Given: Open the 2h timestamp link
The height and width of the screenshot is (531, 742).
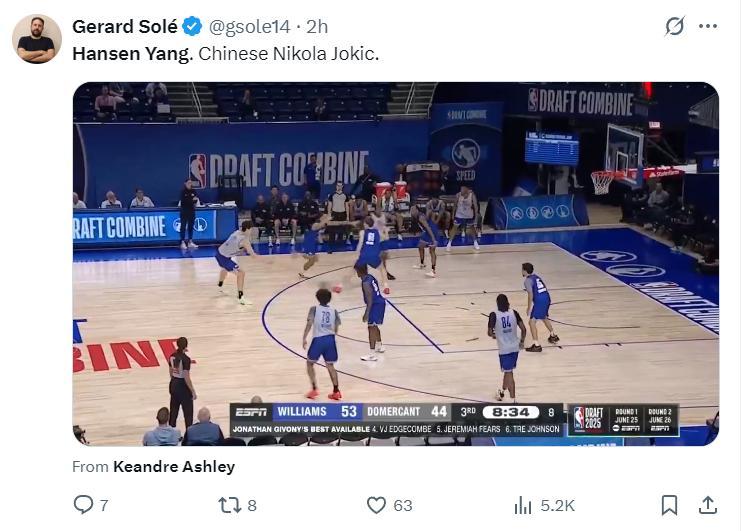Looking at the screenshot, I should (x=316, y=27).
